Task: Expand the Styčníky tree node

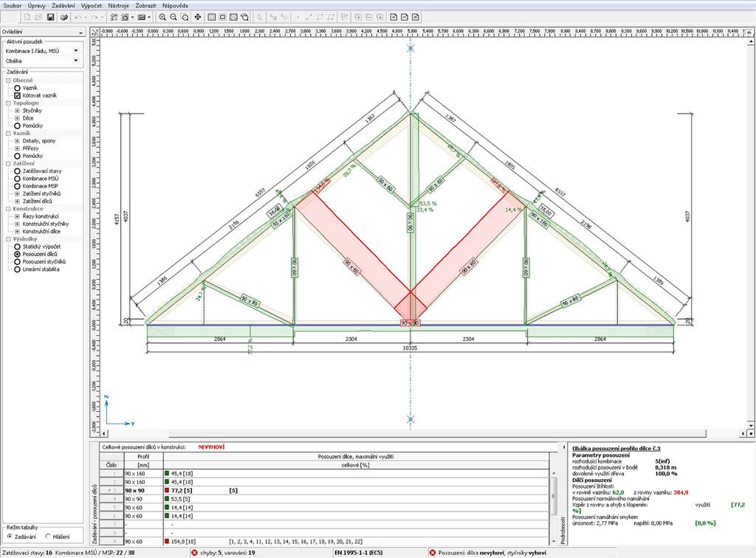Action: click(x=17, y=111)
